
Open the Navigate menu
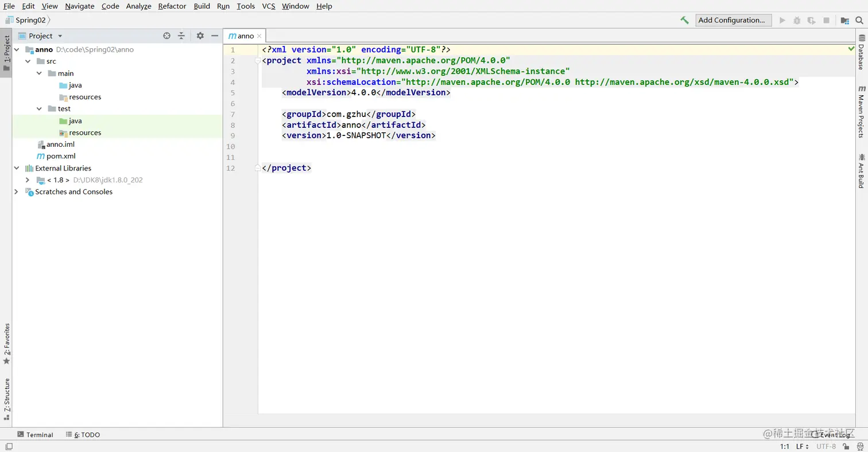[80, 6]
